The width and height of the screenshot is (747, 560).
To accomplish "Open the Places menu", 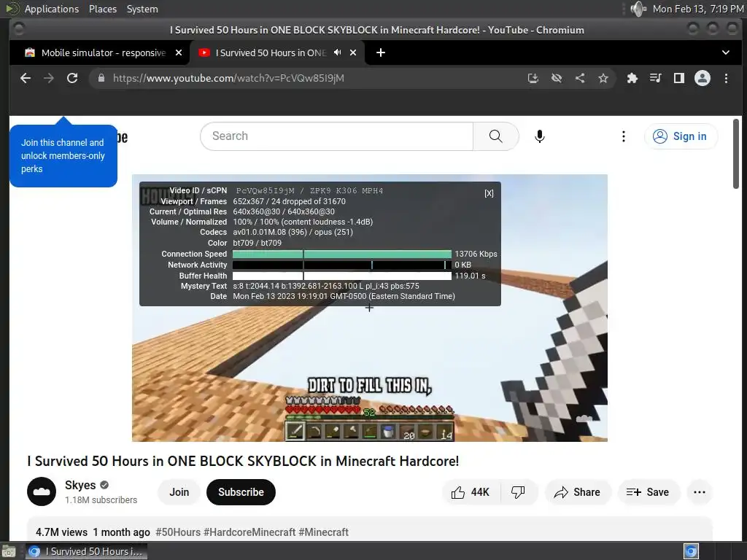I will point(102,9).
